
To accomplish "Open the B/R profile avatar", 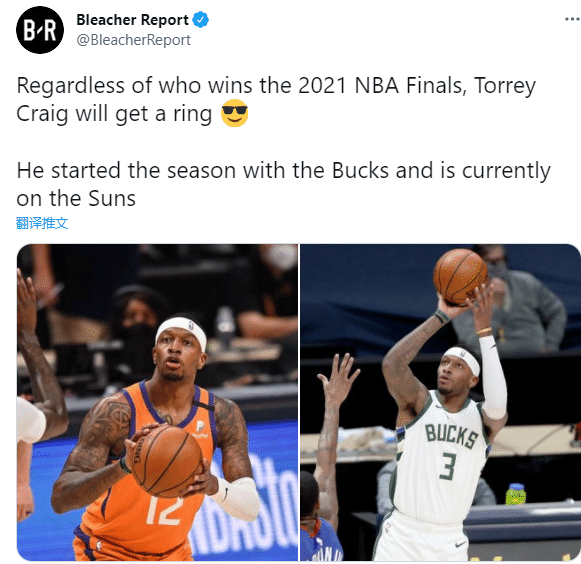I will tap(40, 30).
